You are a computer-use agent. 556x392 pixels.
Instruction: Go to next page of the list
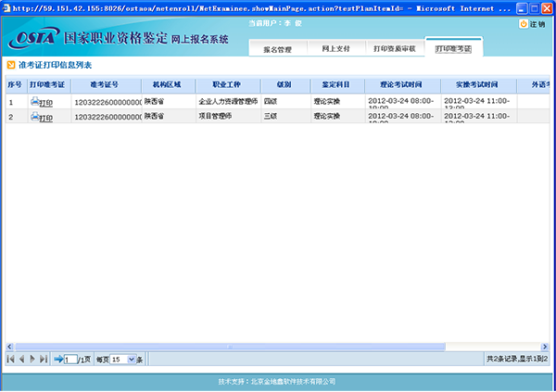point(32,359)
